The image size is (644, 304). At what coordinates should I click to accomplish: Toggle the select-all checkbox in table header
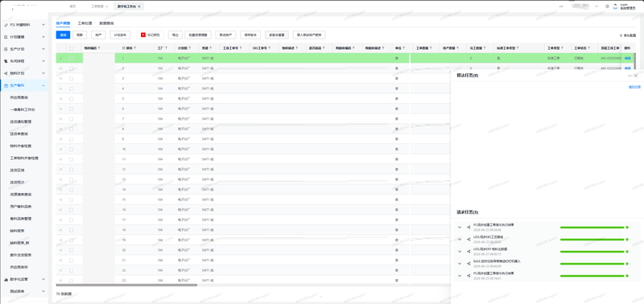[71, 48]
